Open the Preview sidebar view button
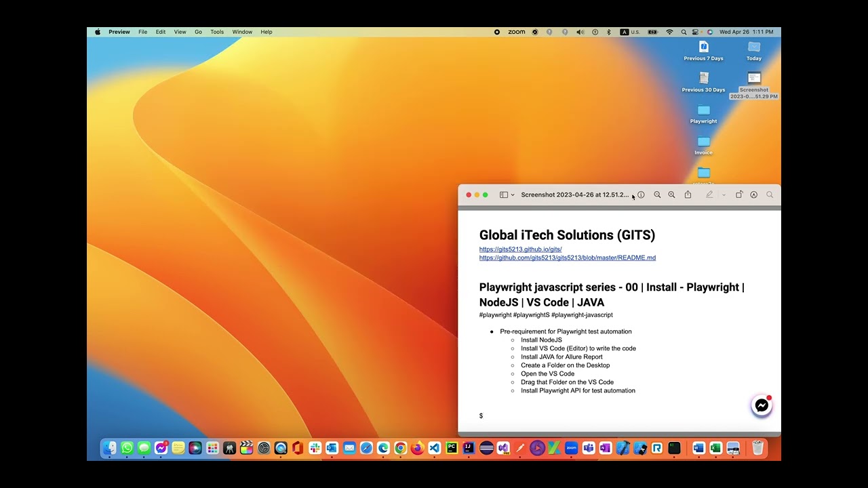 pyautogui.click(x=504, y=195)
